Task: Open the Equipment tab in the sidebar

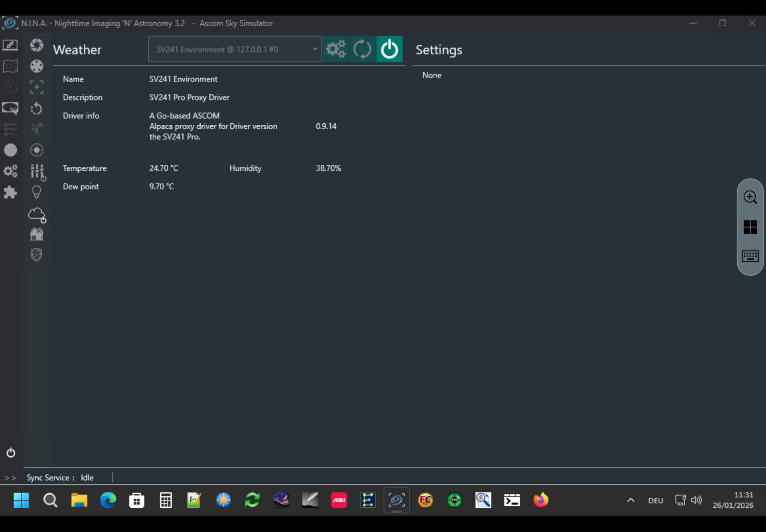Action: pos(10,45)
